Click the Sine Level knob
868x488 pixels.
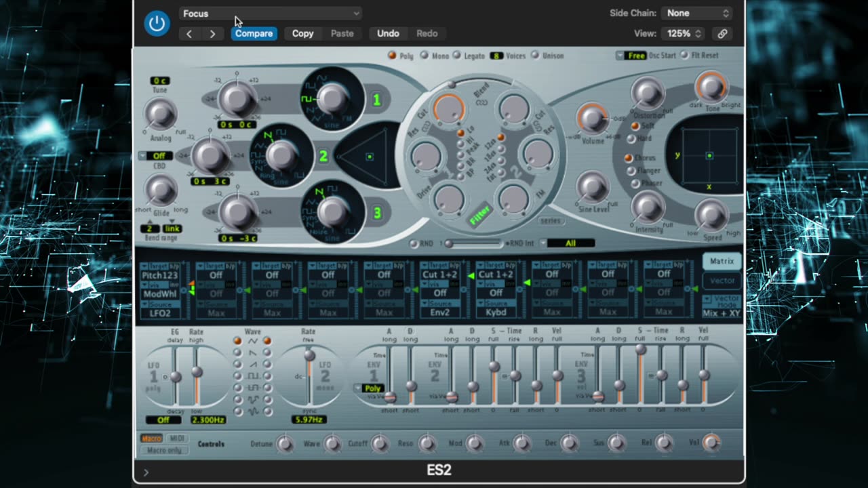(x=593, y=185)
